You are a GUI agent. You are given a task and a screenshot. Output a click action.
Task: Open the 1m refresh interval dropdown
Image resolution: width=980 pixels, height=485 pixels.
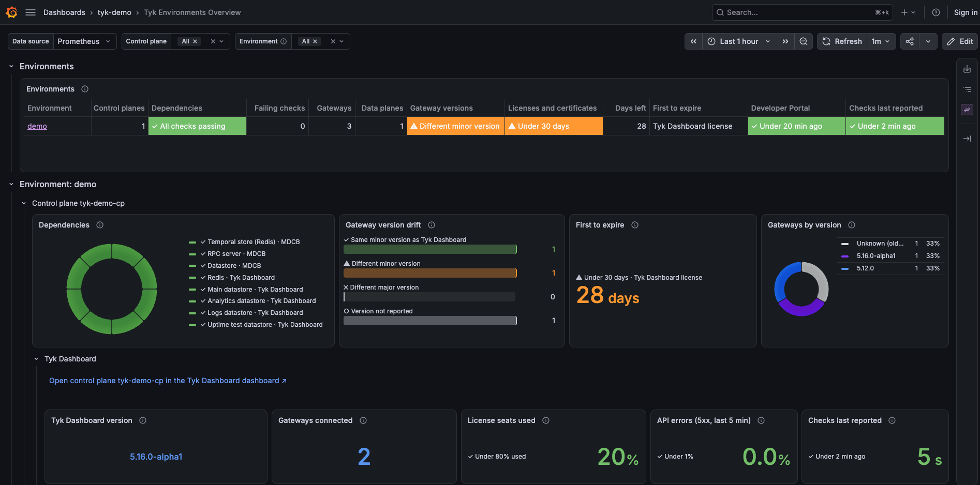pyautogui.click(x=881, y=41)
